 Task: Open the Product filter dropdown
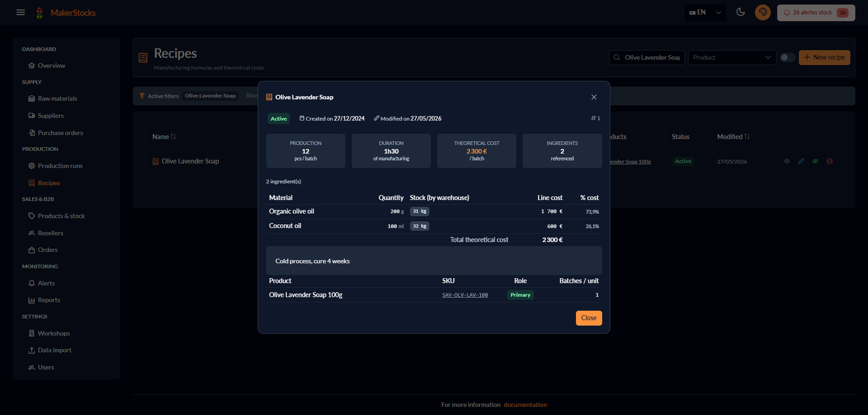(x=732, y=57)
